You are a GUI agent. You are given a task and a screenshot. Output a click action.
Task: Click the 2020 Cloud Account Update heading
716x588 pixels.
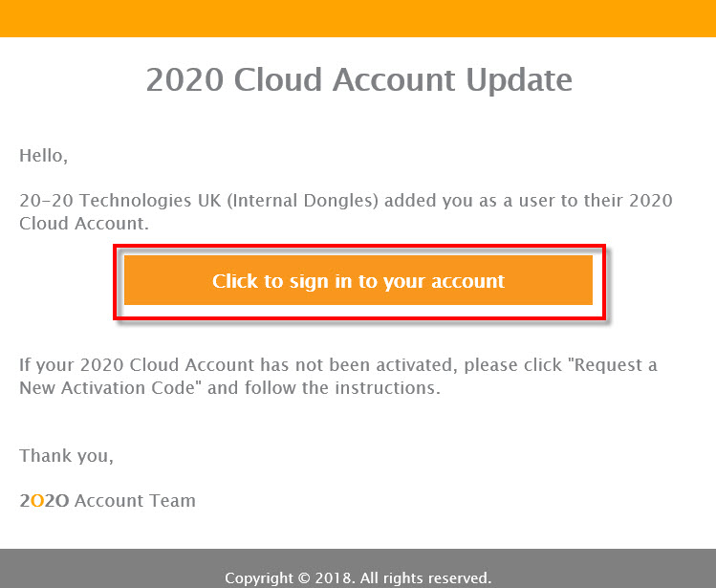(358, 80)
